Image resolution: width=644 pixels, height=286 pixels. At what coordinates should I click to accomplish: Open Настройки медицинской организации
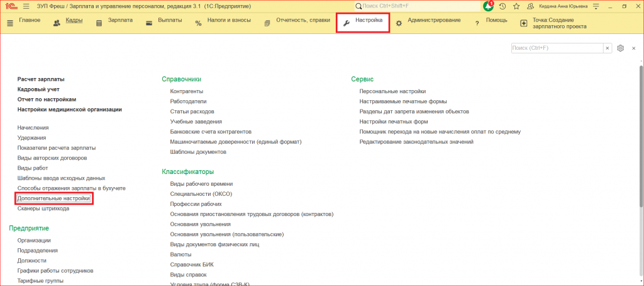click(x=69, y=110)
